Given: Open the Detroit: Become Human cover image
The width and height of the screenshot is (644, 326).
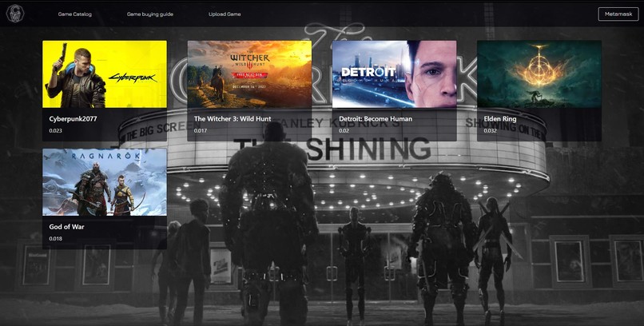Looking at the screenshot, I should pyautogui.click(x=394, y=74).
